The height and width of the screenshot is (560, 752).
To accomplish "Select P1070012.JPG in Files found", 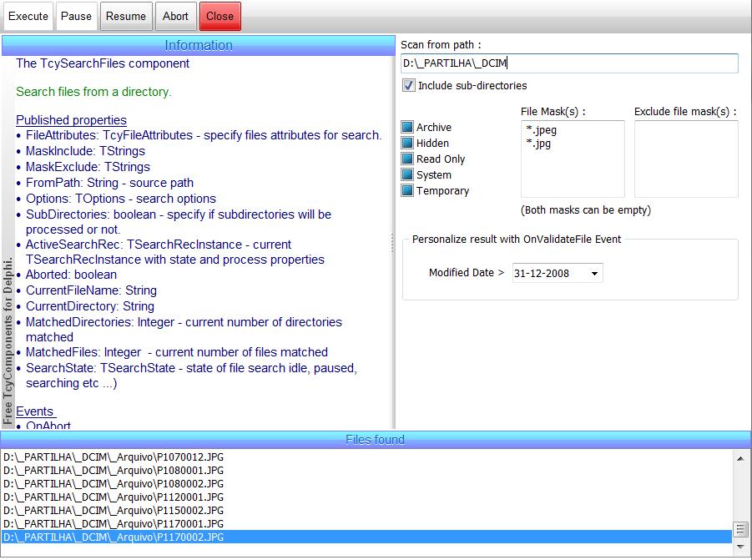I will (114, 457).
